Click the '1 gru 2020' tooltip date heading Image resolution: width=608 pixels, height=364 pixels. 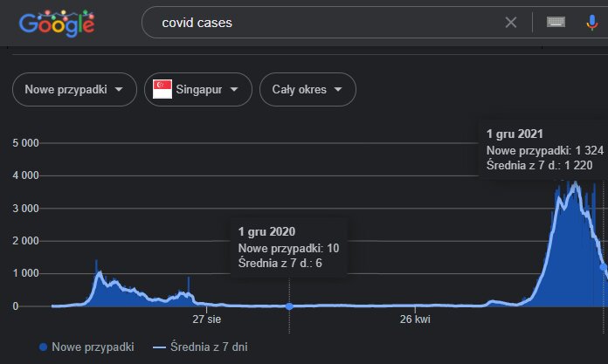pyautogui.click(x=266, y=232)
